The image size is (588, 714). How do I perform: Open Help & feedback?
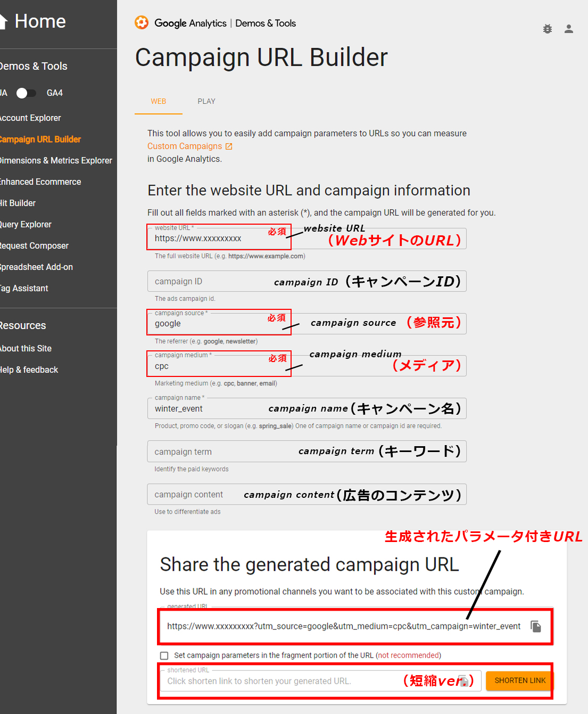coord(29,370)
